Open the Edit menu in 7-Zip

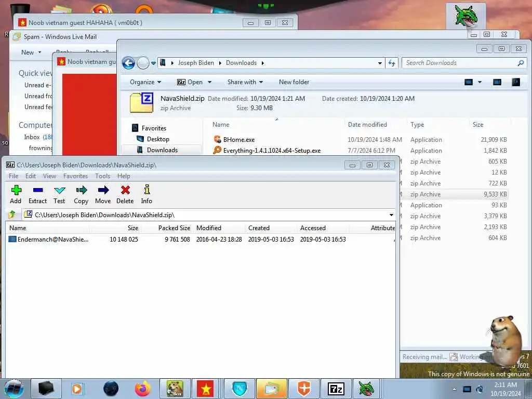[31, 176]
